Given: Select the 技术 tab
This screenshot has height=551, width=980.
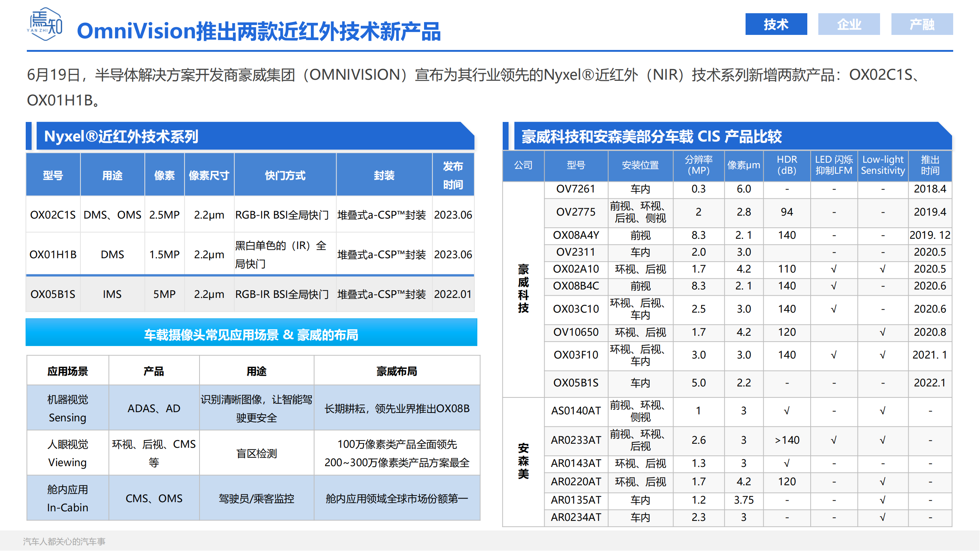Looking at the screenshot, I should click(x=776, y=24).
